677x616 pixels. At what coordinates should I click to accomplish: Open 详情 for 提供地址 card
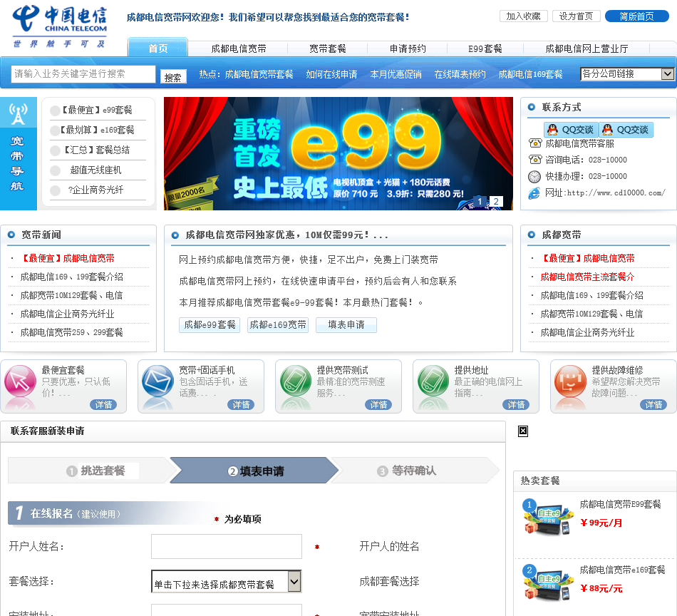[x=516, y=405]
